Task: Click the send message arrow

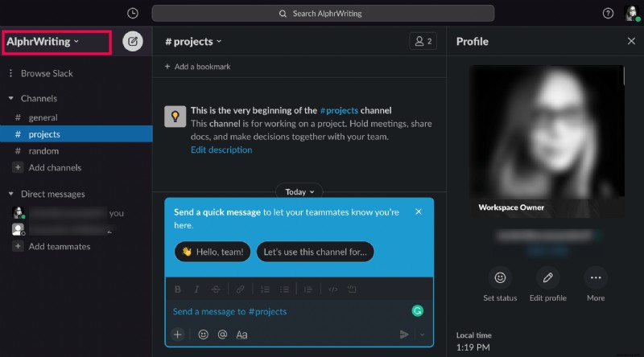Action: [x=404, y=334]
